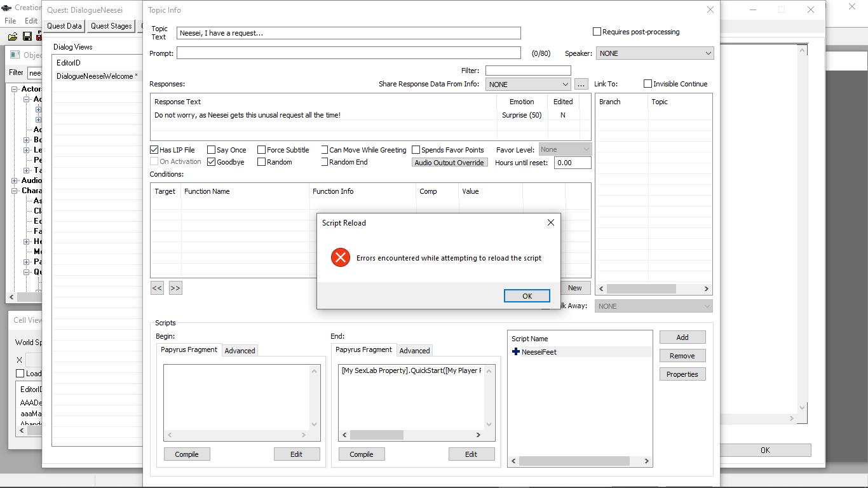Click the plus icon beside NeeseiFeet script

516,352
